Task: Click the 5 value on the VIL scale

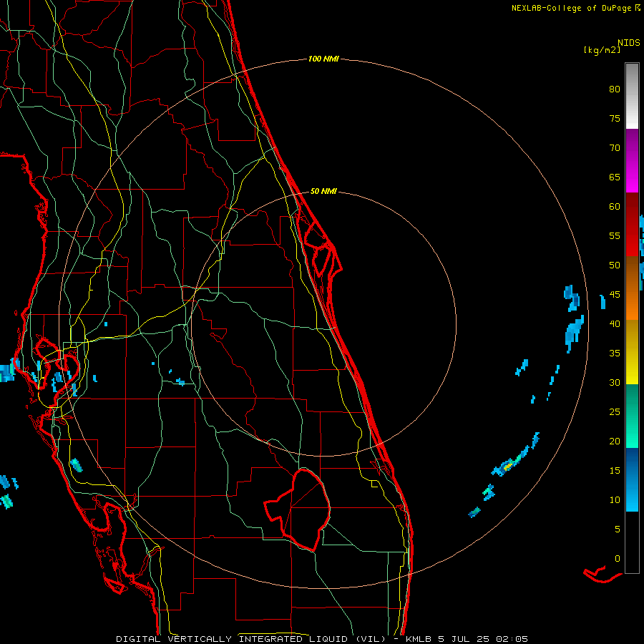Action: tap(618, 530)
